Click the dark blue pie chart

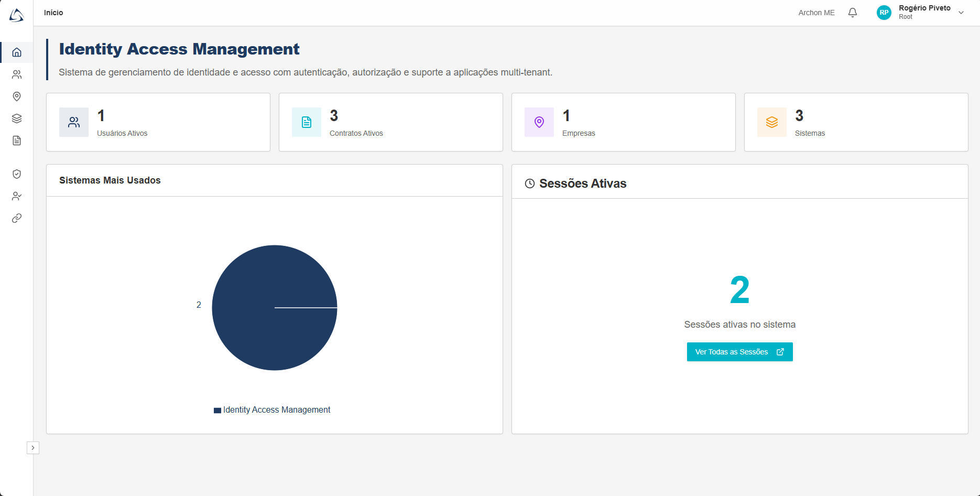coord(275,308)
